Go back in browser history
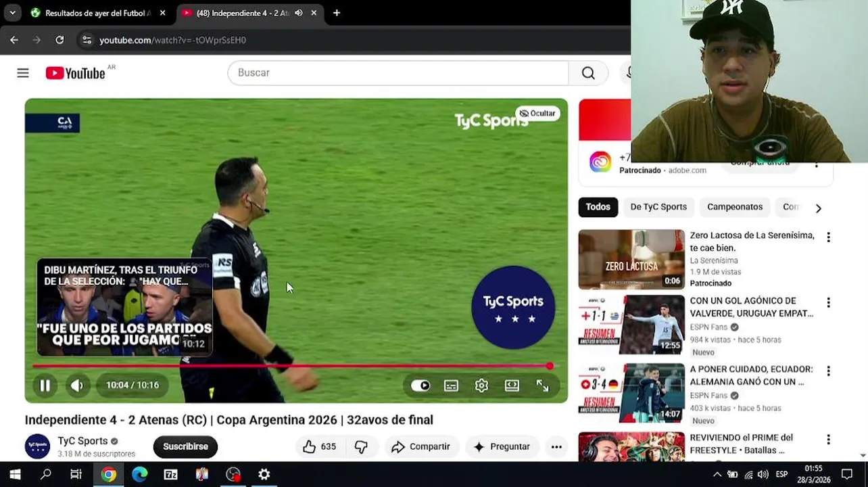868x487 pixels. click(14, 40)
